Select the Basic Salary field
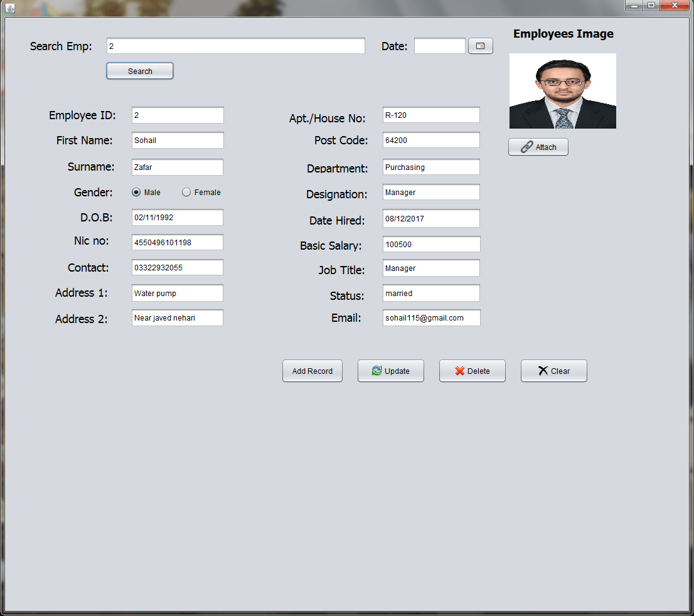 (431, 245)
